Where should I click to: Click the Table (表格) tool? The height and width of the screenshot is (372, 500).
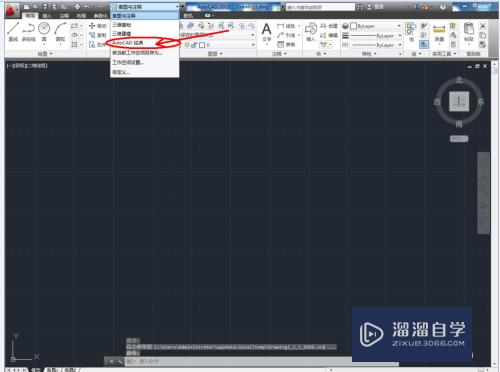click(x=286, y=44)
